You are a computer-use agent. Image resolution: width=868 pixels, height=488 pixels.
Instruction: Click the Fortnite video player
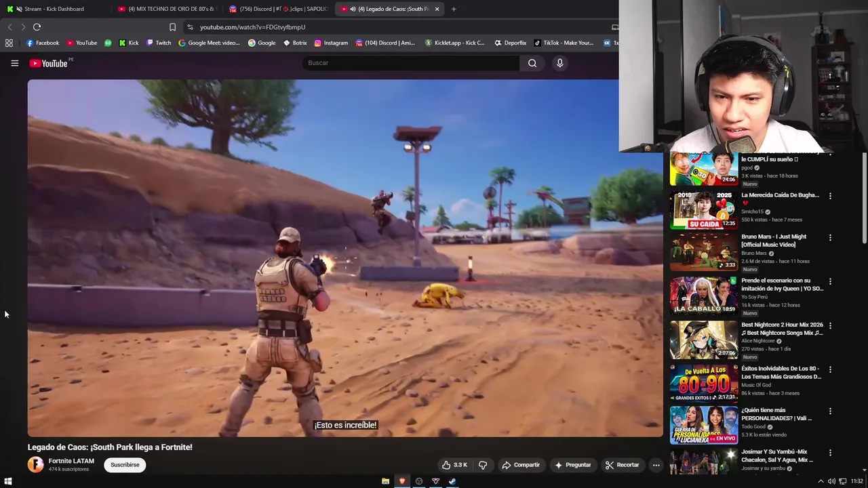[345, 258]
